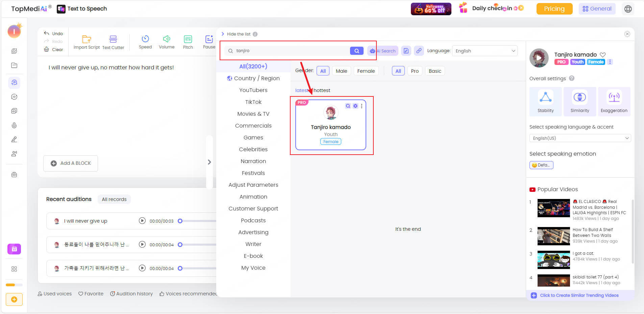Open AI Search for voices
The image size is (644, 314).
[382, 51]
